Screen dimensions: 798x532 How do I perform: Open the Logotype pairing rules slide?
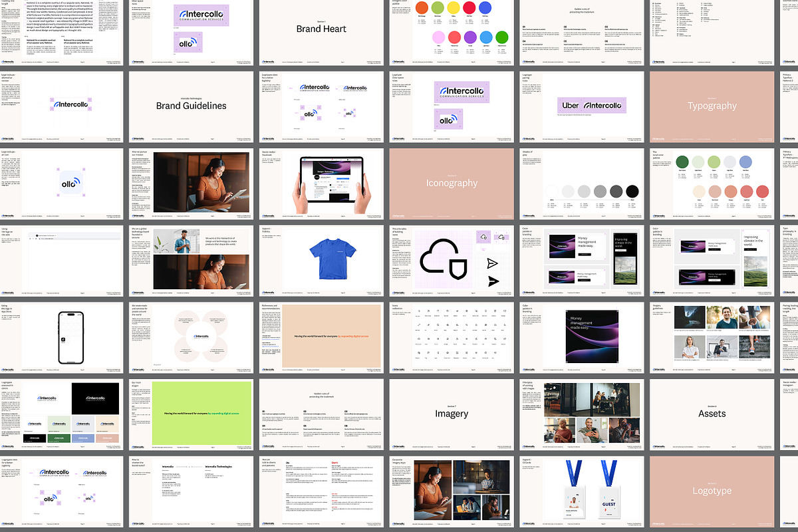point(582,106)
